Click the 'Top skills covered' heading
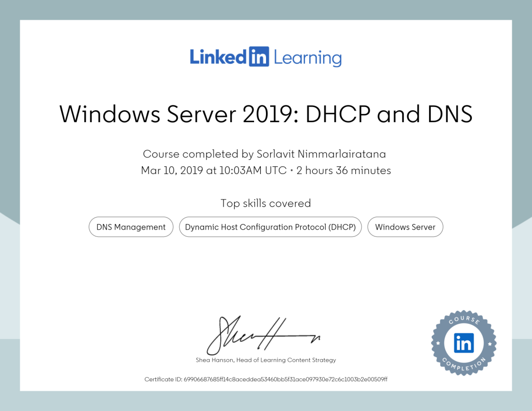The width and height of the screenshot is (532, 411). tap(266, 203)
